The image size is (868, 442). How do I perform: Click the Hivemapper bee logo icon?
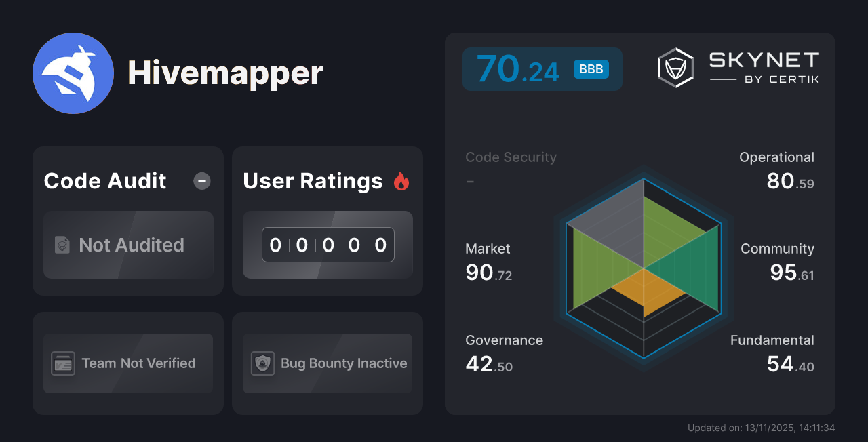(x=73, y=73)
